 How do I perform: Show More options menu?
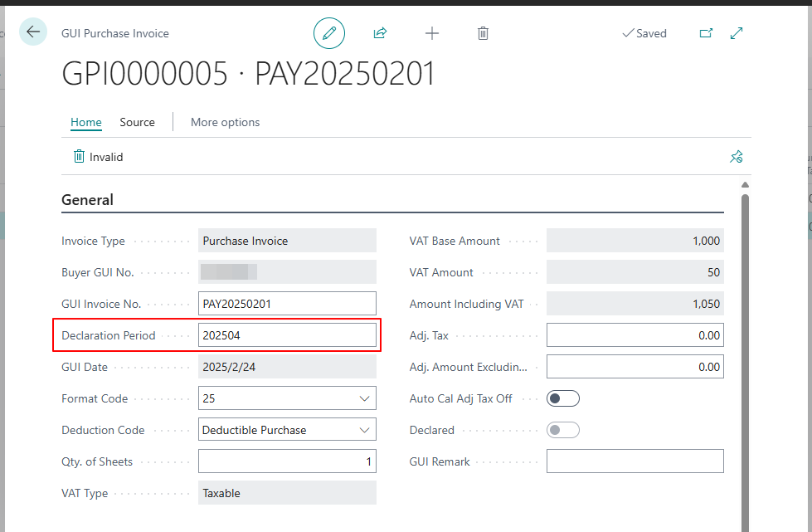tap(226, 122)
